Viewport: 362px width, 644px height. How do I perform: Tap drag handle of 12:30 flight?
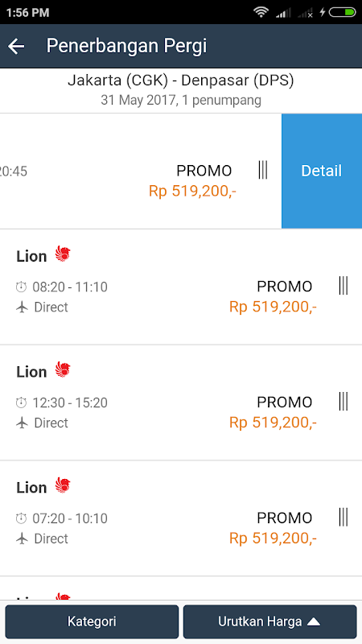tap(343, 401)
